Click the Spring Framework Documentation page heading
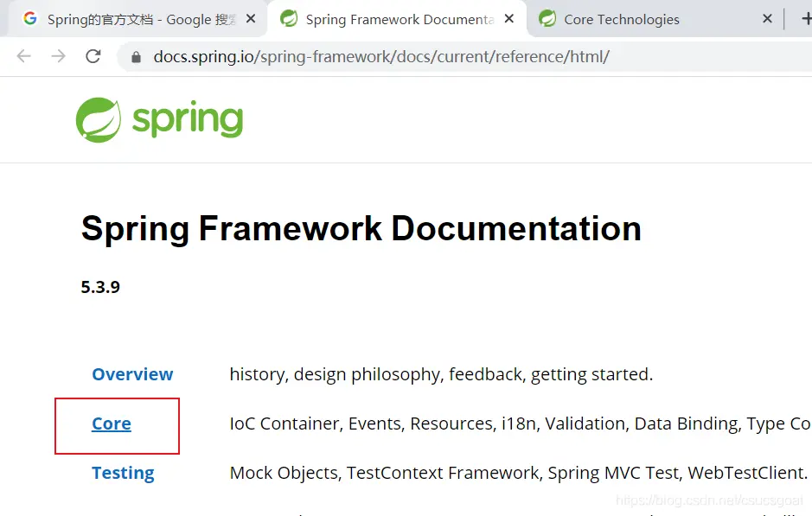This screenshot has width=812, height=516. (x=361, y=229)
